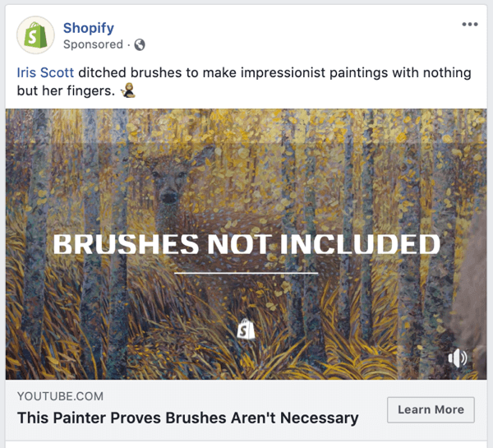Click the globe public audience icon
This screenshot has width=493, height=448.
point(140,44)
